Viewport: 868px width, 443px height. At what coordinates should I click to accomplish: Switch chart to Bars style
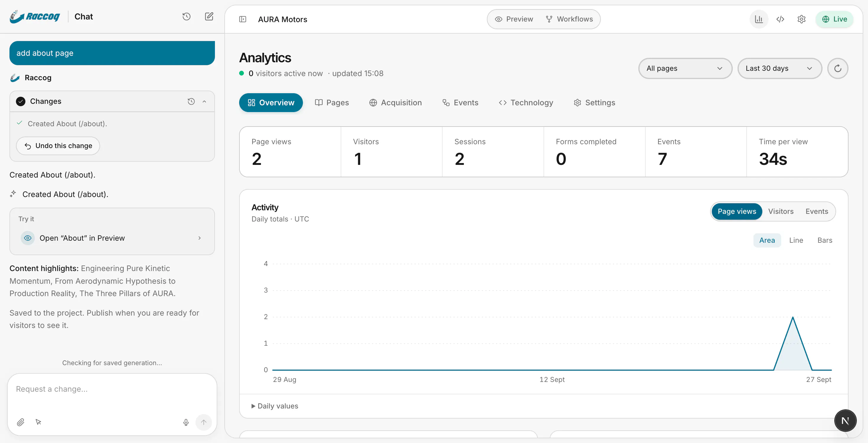825,240
